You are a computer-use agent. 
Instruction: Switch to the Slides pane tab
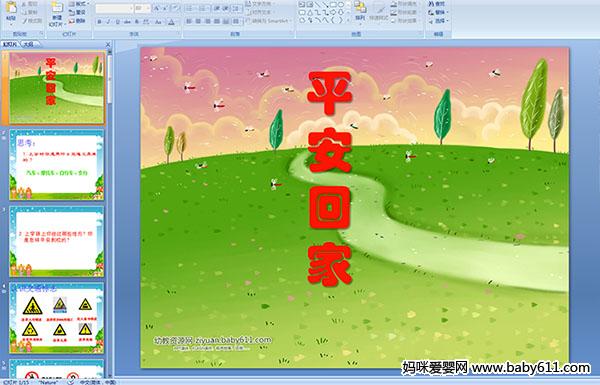point(10,44)
